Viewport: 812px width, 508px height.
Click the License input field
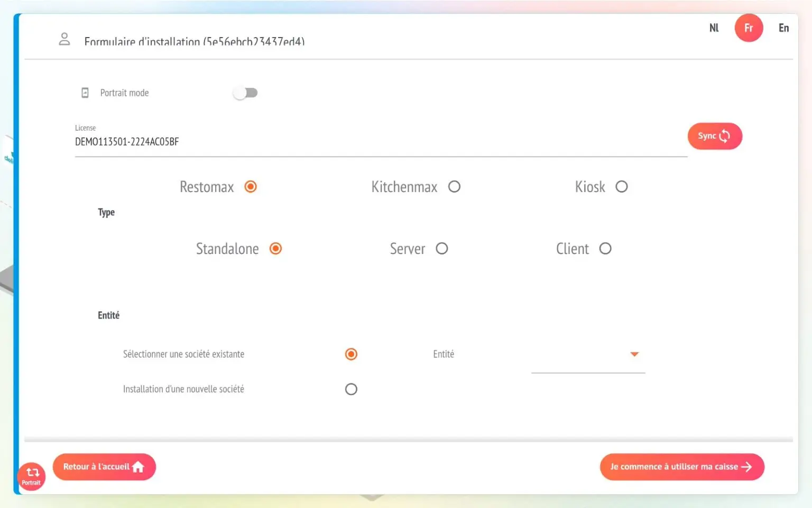click(x=381, y=142)
